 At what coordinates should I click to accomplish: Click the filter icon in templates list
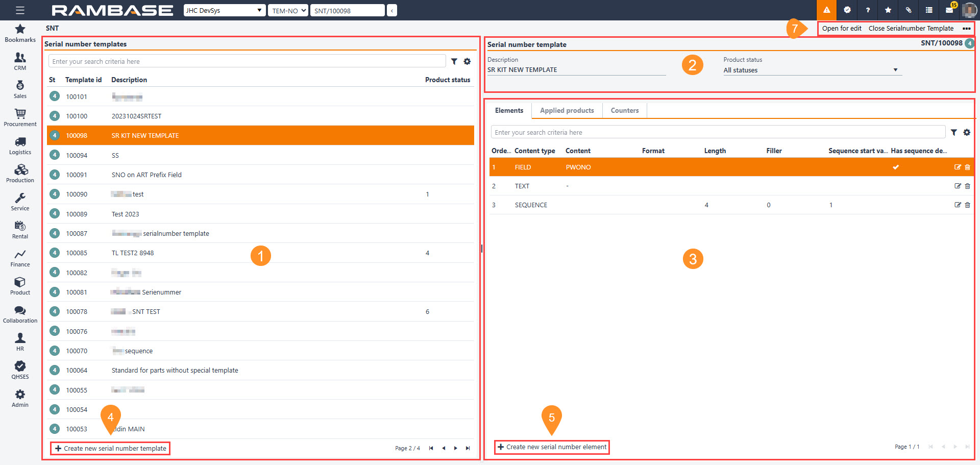coord(454,61)
